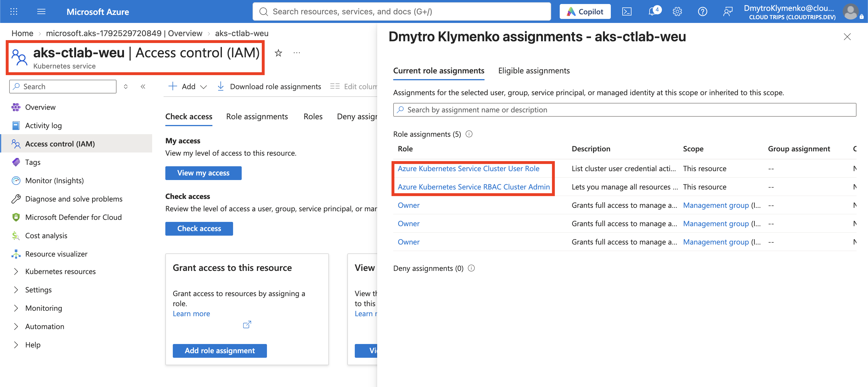Switch to the Check access tab
This screenshot has height=387, width=868.
[189, 116]
